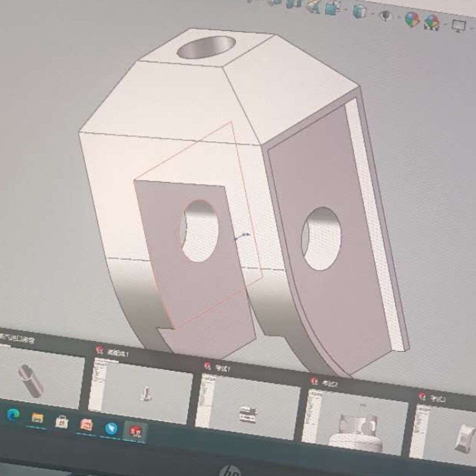
Task: Select the hole on the model's top face
Action: [x=206, y=47]
